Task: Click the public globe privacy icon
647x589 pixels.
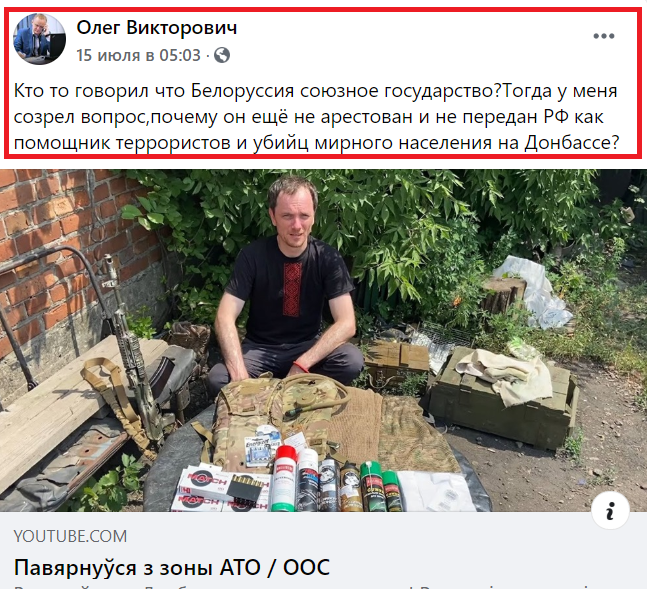Action: pyautogui.click(x=222, y=55)
